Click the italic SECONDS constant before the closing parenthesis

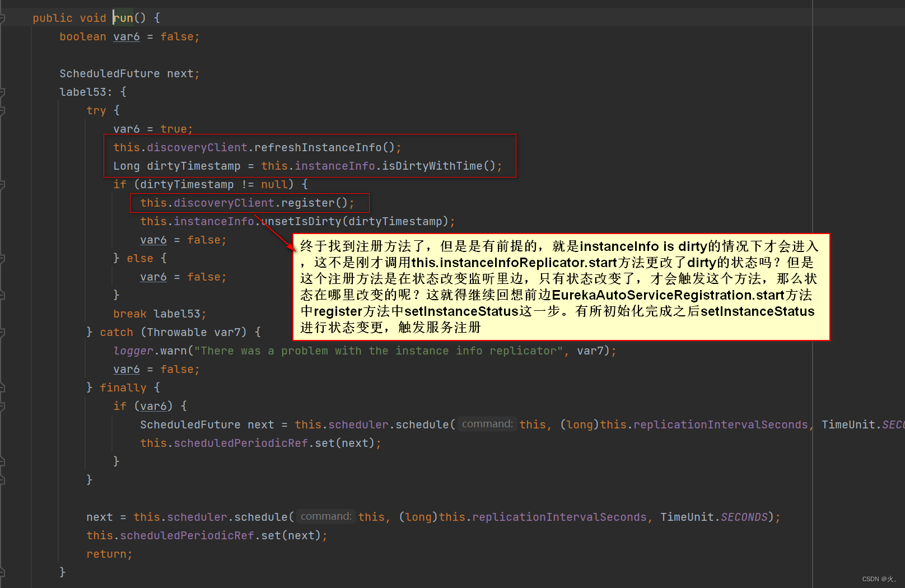click(x=744, y=517)
